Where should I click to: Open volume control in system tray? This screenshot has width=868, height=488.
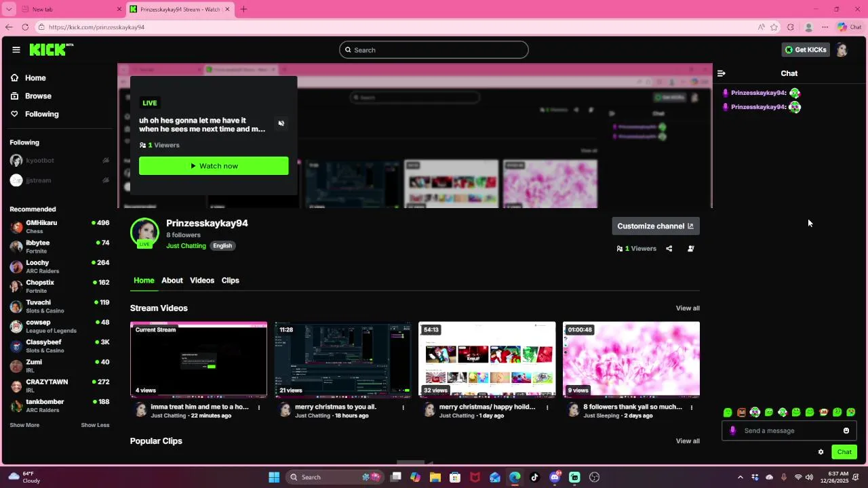[x=809, y=477]
